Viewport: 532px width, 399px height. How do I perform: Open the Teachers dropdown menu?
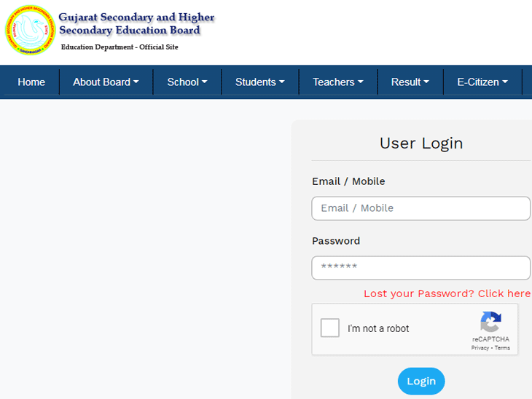pos(338,82)
